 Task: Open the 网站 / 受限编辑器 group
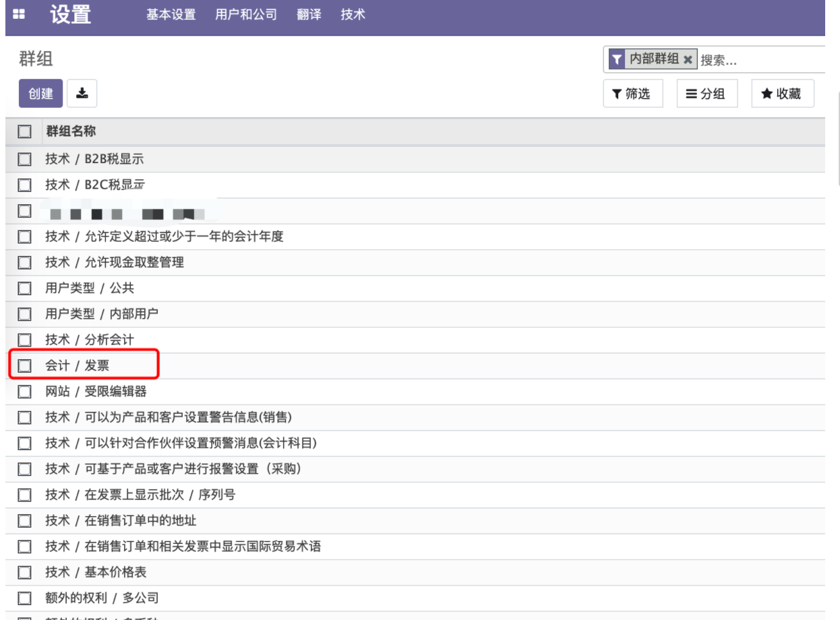click(96, 392)
